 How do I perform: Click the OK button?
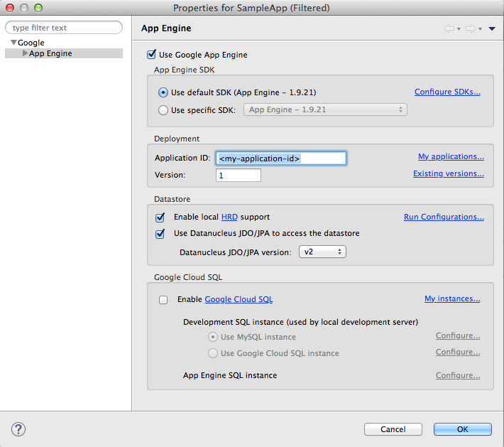[x=463, y=429]
